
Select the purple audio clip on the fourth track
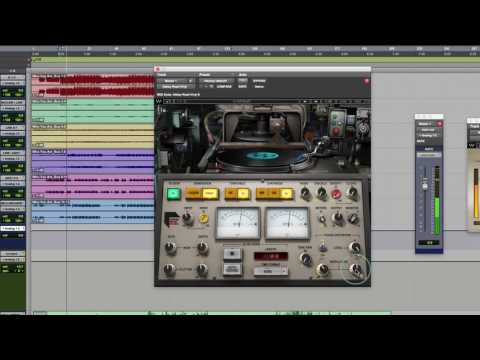tap(93, 161)
